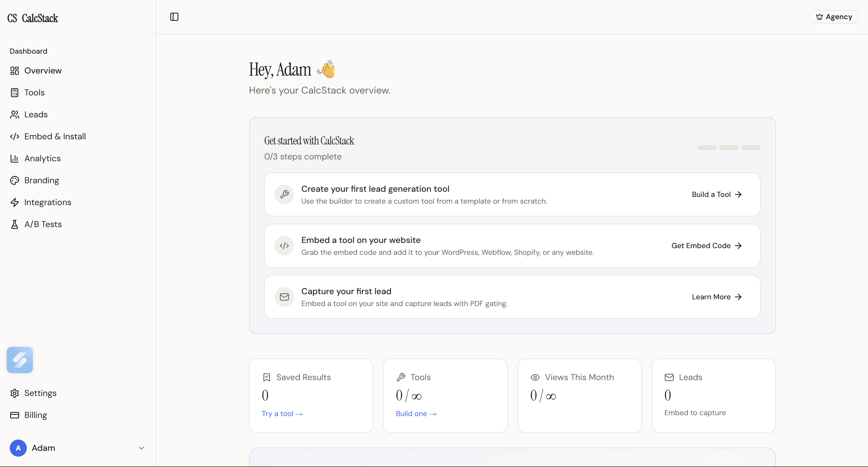Click the blue floating app widget icon

coord(20,360)
